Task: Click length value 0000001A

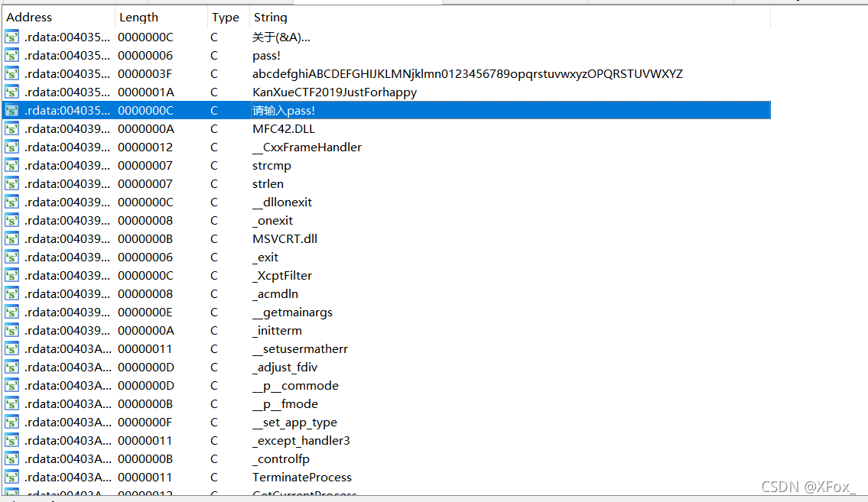Action: click(145, 92)
